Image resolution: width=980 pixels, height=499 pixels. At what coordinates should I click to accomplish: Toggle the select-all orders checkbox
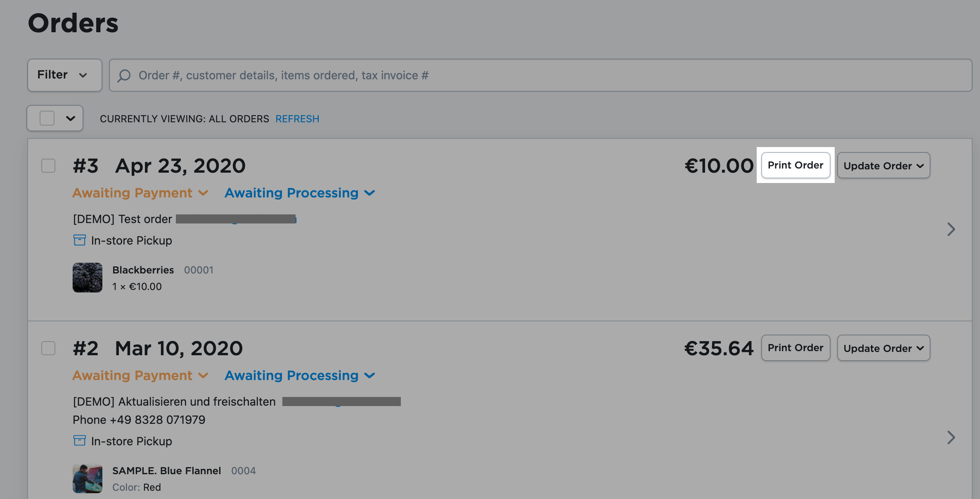coord(47,118)
